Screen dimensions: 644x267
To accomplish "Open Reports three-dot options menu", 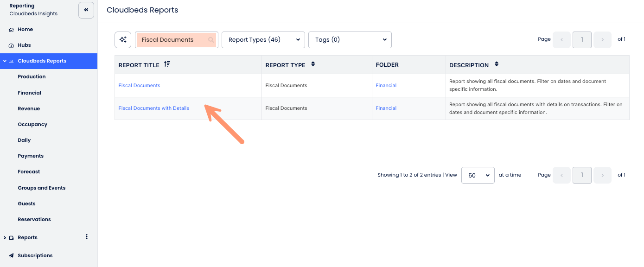I will coord(87,237).
